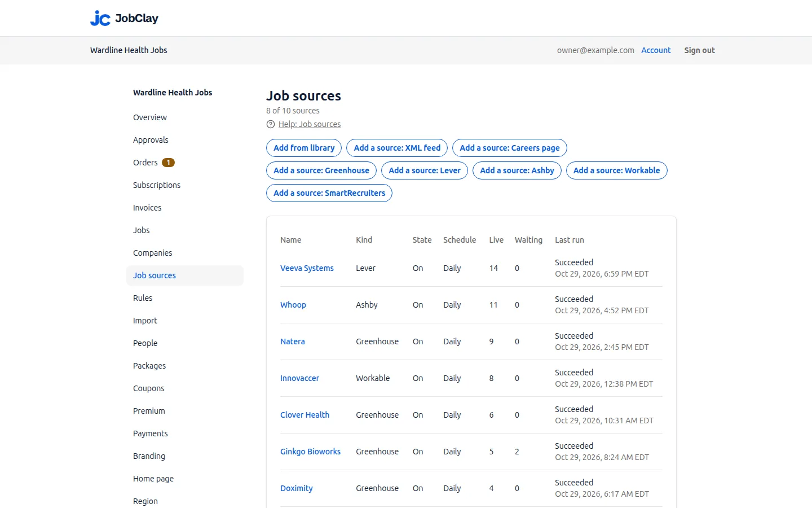Image resolution: width=812 pixels, height=508 pixels.
Task: Click the JobClay logo icon
Action: (x=100, y=18)
